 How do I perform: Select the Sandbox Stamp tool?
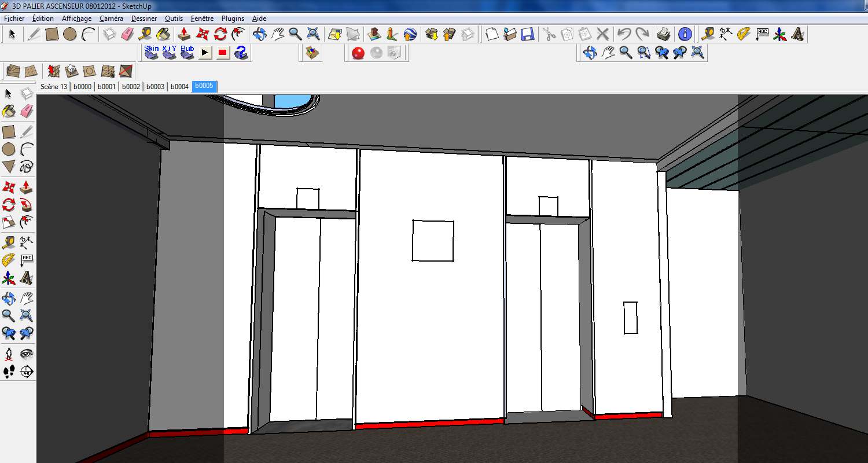tap(71, 71)
